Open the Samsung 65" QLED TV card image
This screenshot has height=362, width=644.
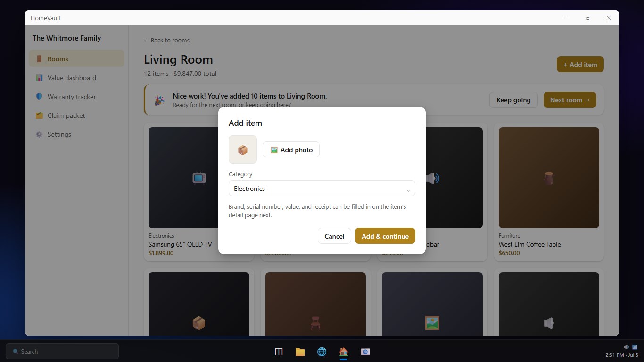tap(184, 178)
